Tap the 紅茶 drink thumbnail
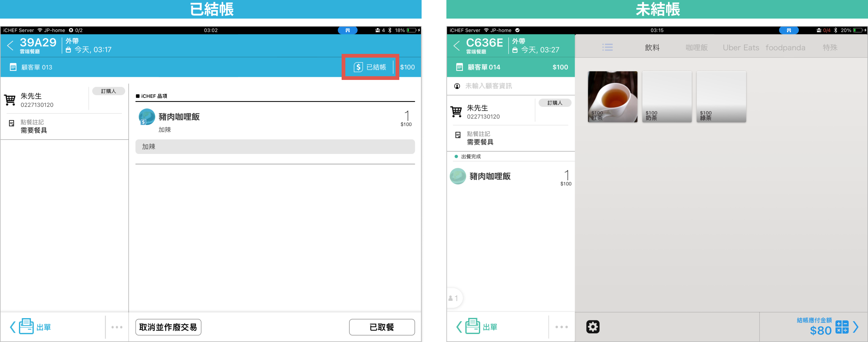Screen dimensions: 868x342 tap(612, 97)
